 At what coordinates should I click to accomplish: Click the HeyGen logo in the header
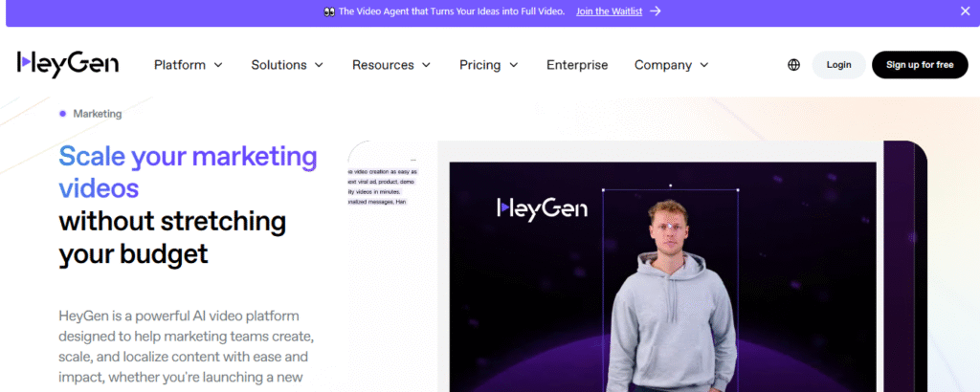[x=68, y=64]
